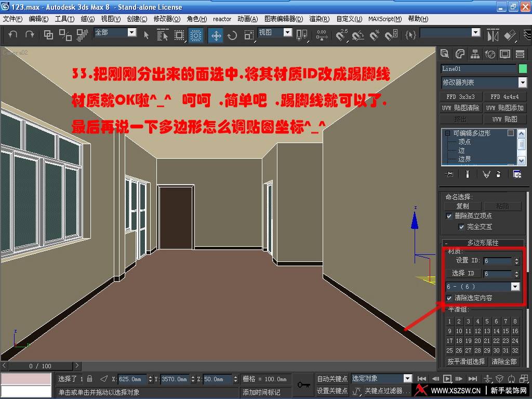
Task: Open the reference coordinate 视图 dropdown
Action: tap(288, 32)
